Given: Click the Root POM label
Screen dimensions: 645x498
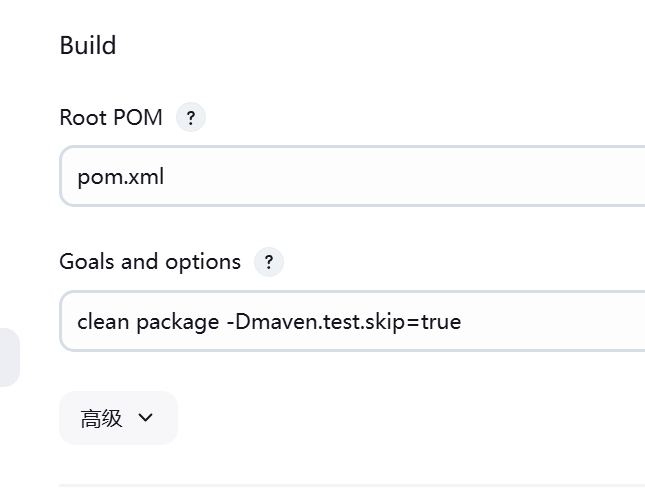Looking at the screenshot, I should pos(111,118).
